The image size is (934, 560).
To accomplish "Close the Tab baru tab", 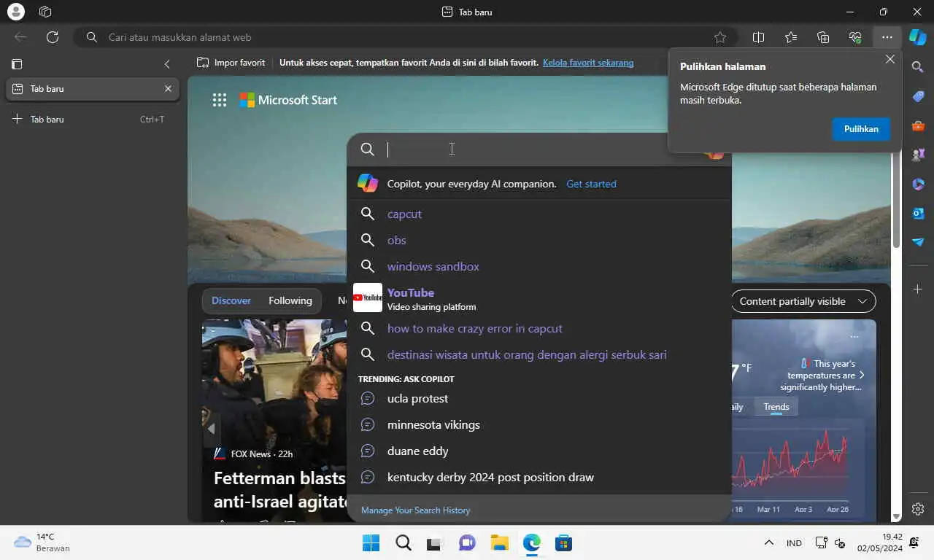I will coord(168,88).
